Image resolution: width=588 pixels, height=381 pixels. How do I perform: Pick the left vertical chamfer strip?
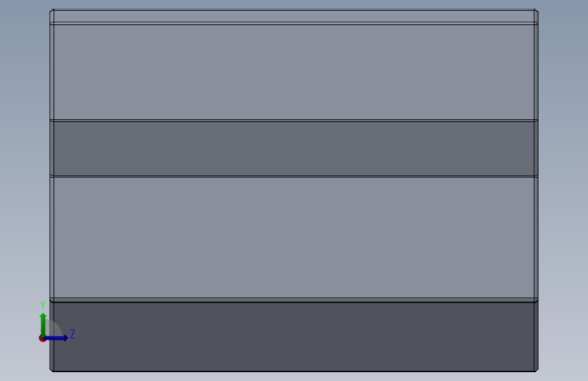coord(52,190)
